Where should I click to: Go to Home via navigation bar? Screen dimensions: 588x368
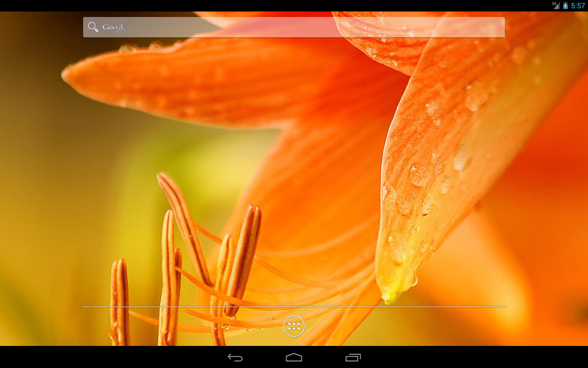tap(294, 357)
